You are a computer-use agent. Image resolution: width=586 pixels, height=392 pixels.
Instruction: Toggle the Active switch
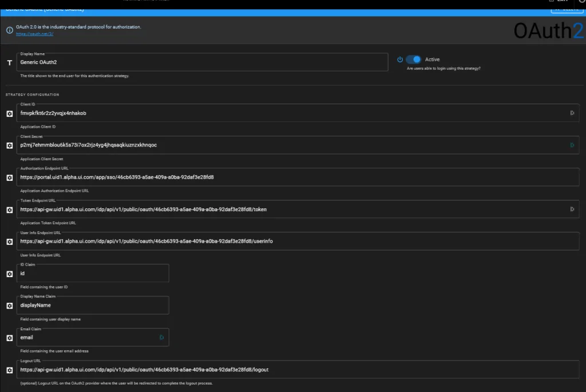click(413, 60)
